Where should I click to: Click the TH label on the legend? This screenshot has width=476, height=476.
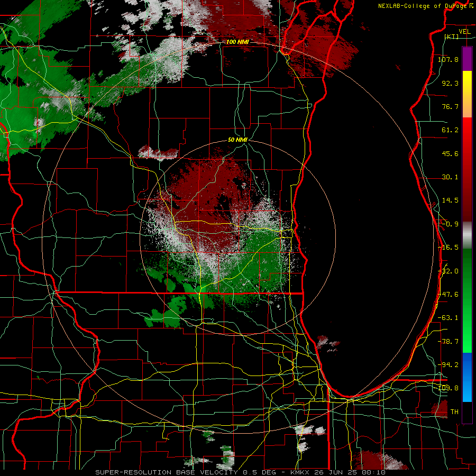(454, 412)
